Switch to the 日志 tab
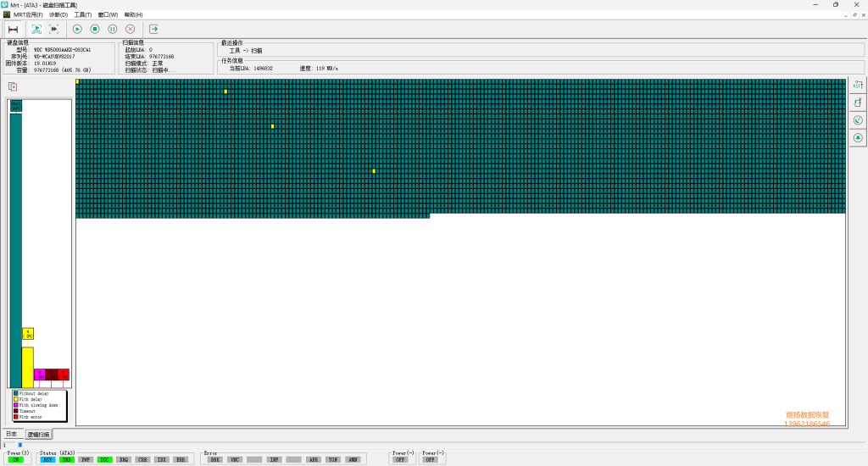The width and height of the screenshot is (868, 466). coord(12,434)
